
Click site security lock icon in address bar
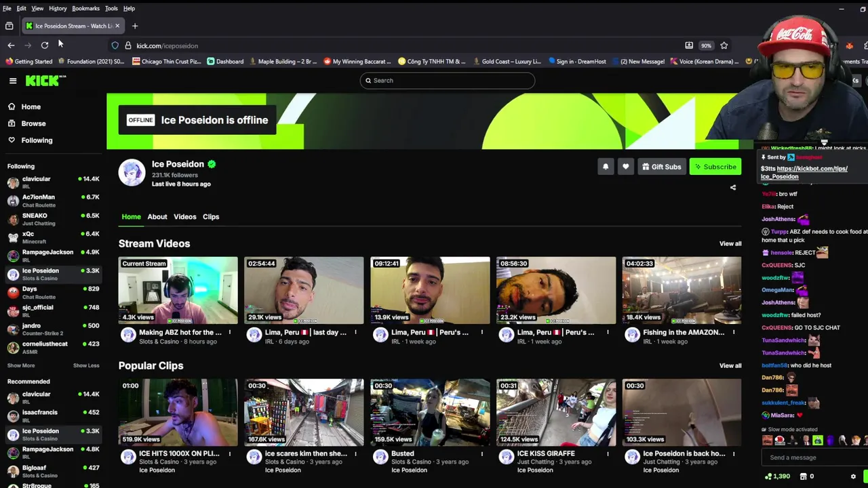[127, 45]
